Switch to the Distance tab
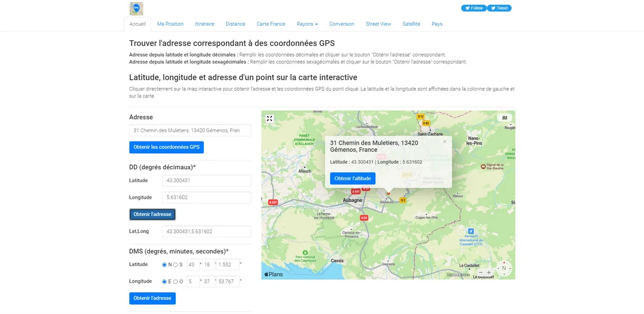The width and height of the screenshot is (644, 314). click(x=236, y=24)
